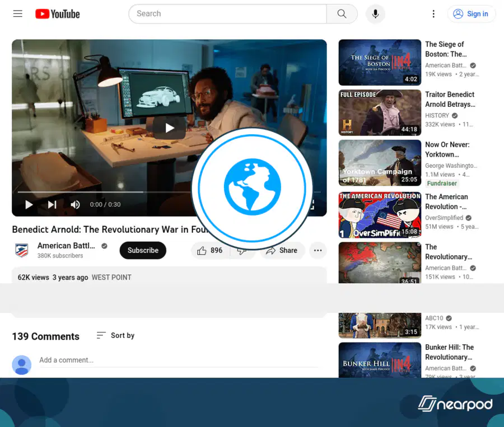Click the Sign in button
The width and height of the screenshot is (504, 427).
pos(471,14)
